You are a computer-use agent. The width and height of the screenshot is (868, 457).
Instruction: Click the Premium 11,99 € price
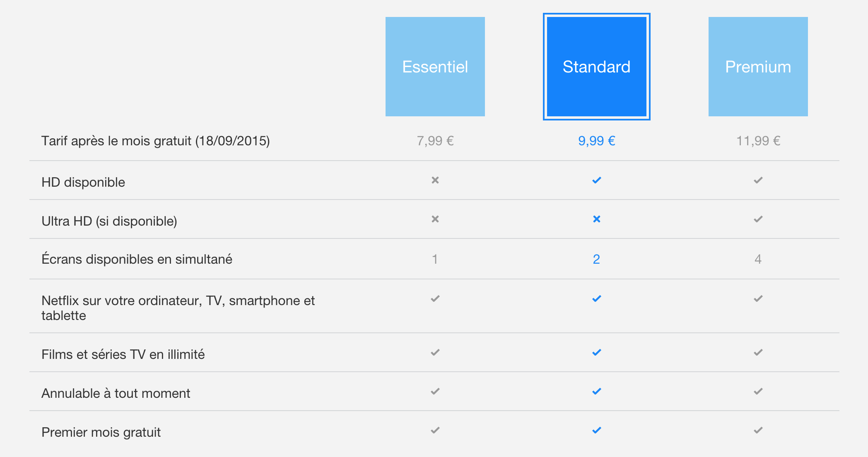(758, 141)
